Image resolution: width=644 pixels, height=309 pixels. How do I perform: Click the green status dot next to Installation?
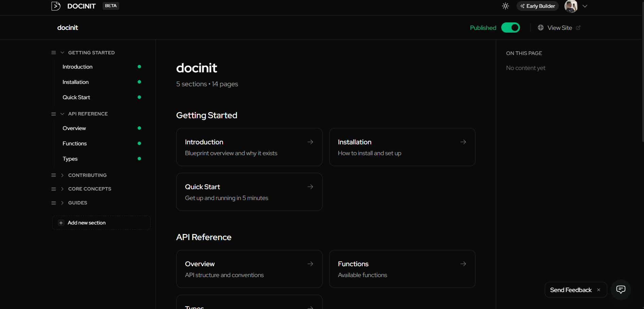pos(139,82)
